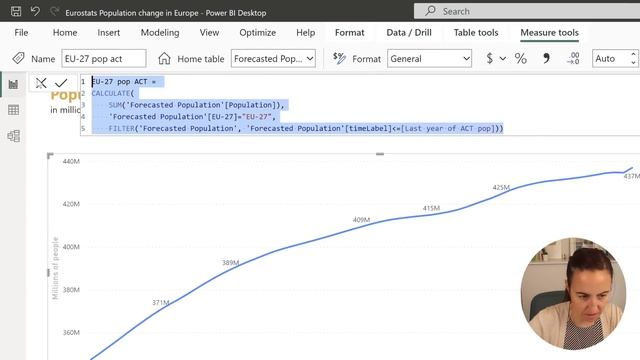
Task: Switch to the View tab
Action: coord(209,33)
